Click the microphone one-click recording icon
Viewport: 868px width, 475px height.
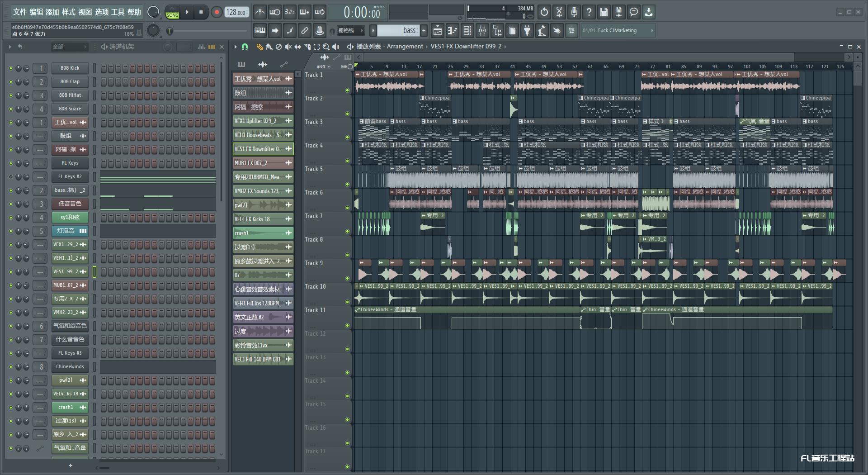574,12
